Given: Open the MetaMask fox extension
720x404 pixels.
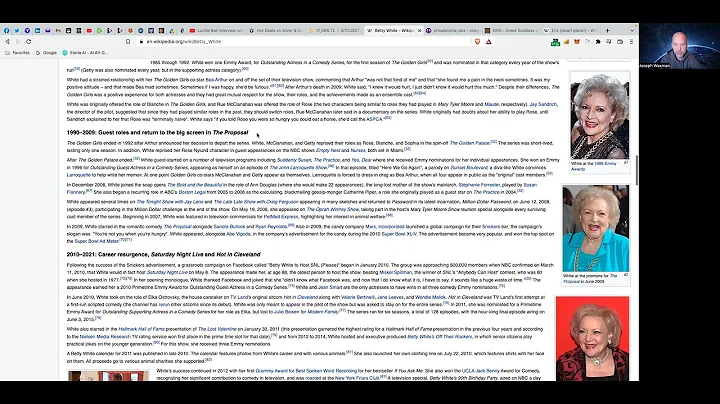Looking at the screenshot, I should (x=577, y=42).
